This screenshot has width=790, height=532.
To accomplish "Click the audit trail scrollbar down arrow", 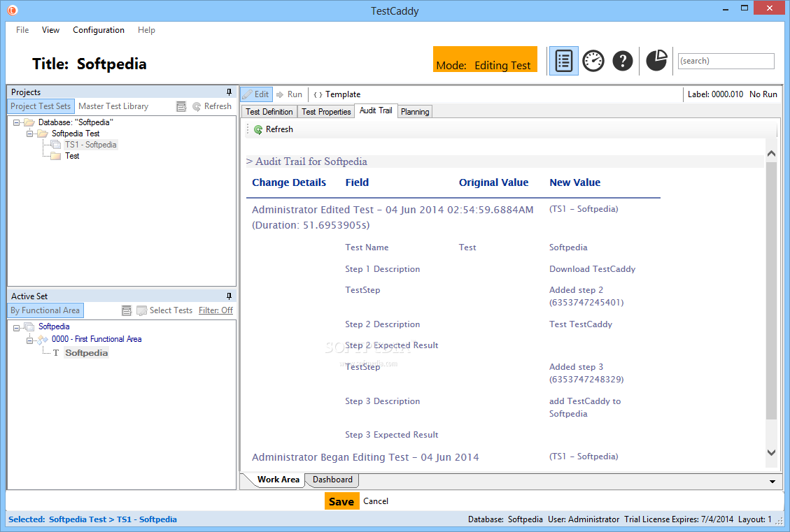I will click(771, 452).
